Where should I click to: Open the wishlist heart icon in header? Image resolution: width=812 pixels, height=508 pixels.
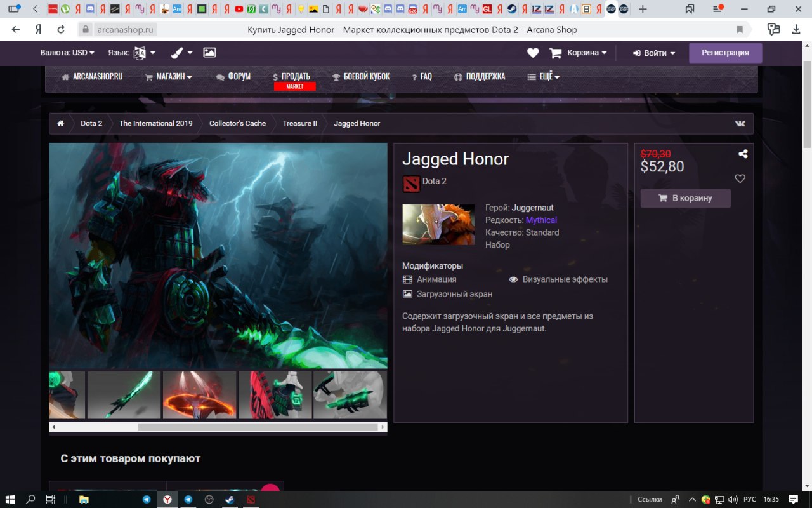point(533,53)
